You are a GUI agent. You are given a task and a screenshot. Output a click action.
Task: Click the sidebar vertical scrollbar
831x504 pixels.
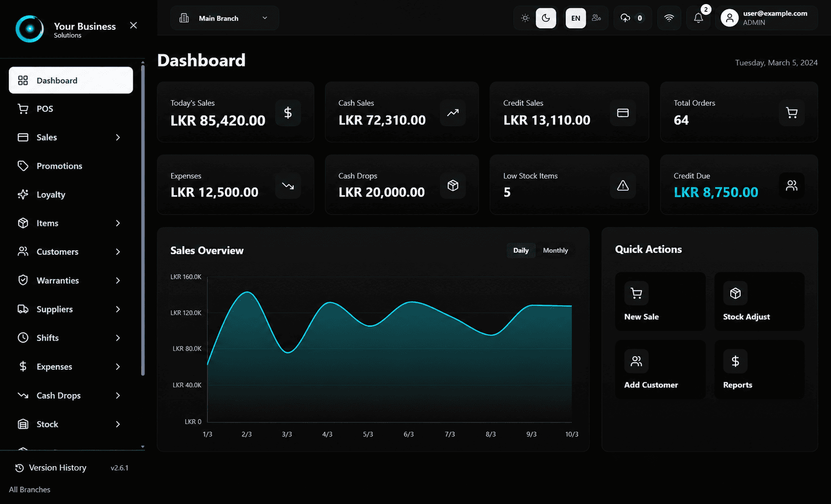143,221
